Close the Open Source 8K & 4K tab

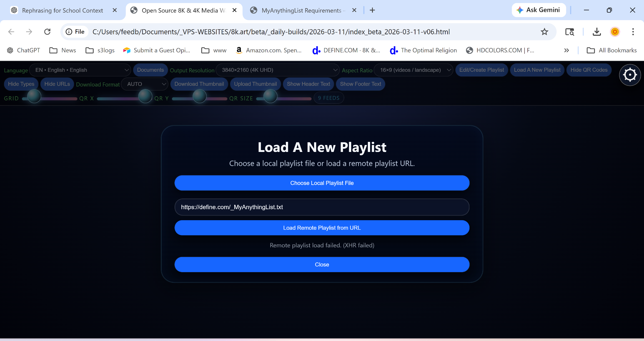[x=235, y=10]
